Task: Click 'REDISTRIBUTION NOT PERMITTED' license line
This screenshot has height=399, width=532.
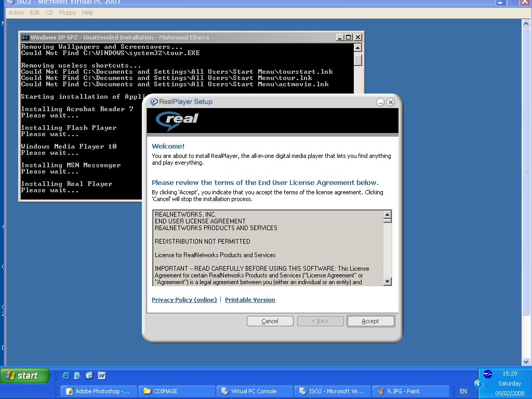Action: (203, 242)
